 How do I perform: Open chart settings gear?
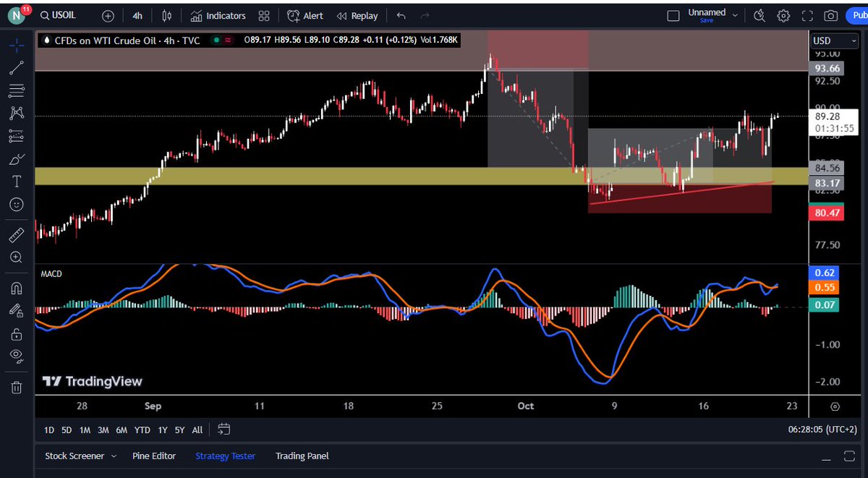783,15
